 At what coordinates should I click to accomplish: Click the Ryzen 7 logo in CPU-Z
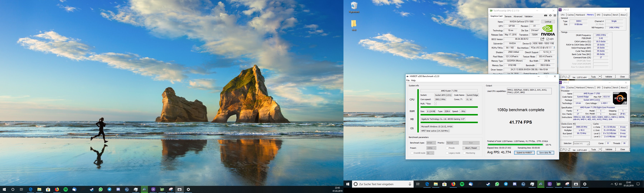click(x=620, y=98)
